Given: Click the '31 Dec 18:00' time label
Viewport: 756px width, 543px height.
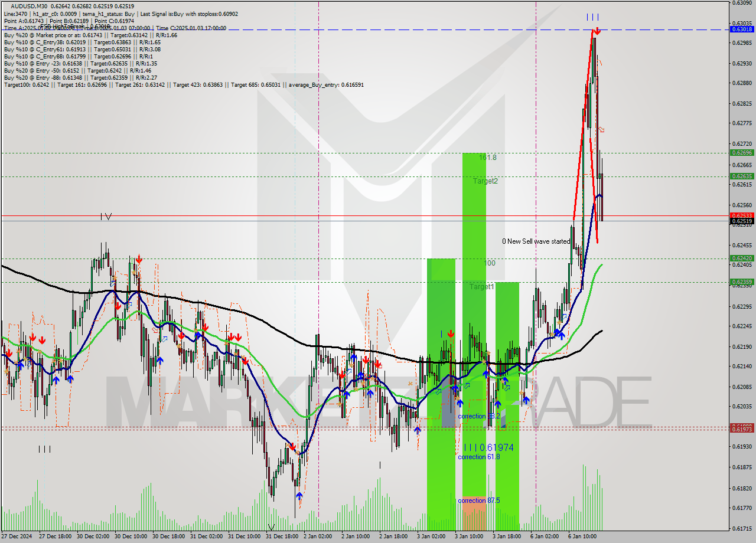Looking at the screenshot, I should click(282, 537).
